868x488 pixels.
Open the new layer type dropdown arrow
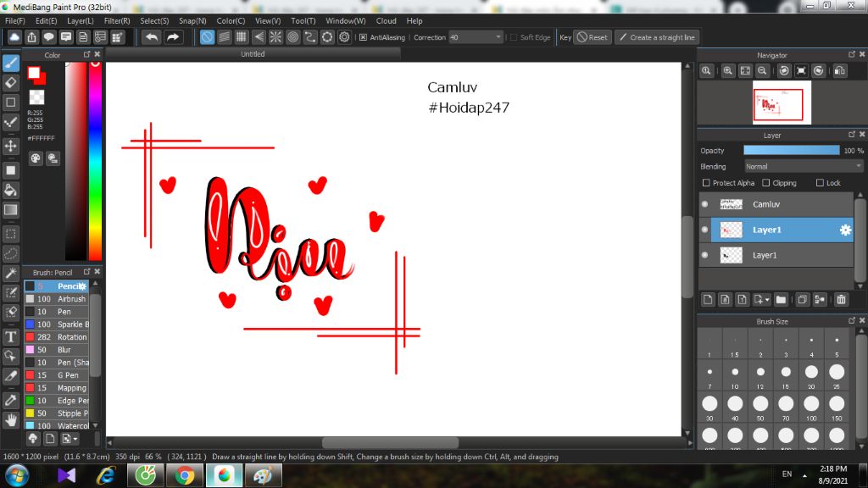(x=767, y=299)
